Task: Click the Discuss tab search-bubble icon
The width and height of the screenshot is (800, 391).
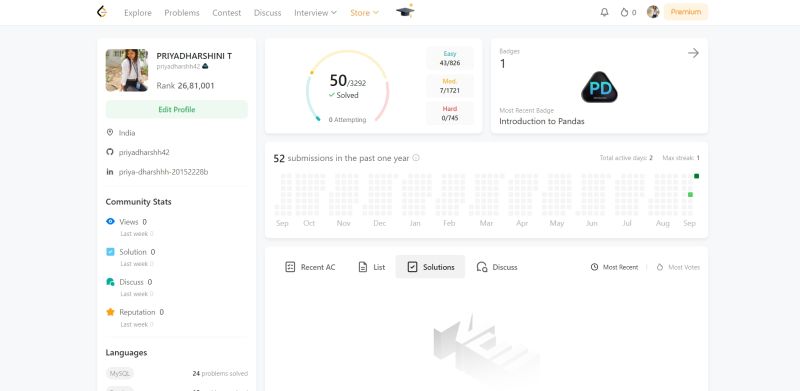Action: click(482, 267)
